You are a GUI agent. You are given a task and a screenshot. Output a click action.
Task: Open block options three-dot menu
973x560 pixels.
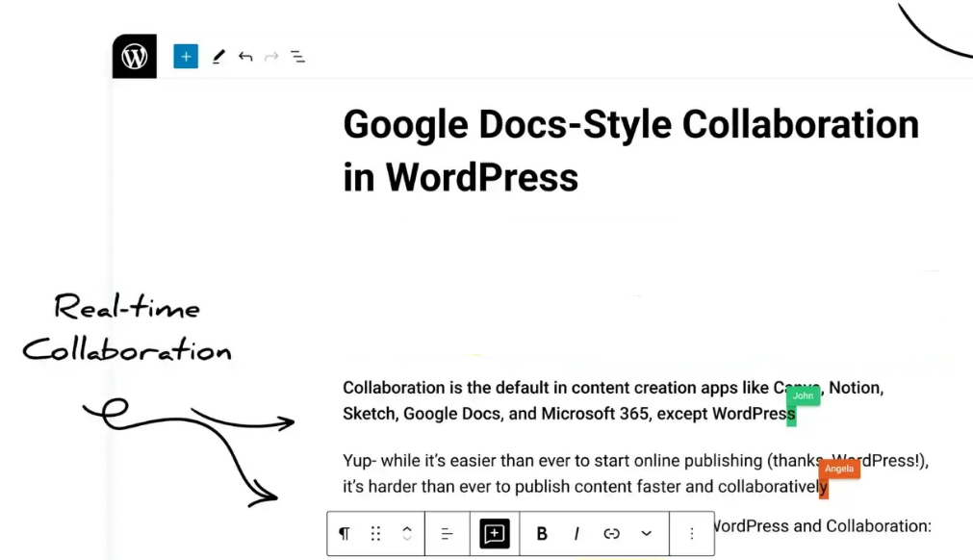tap(692, 533)
